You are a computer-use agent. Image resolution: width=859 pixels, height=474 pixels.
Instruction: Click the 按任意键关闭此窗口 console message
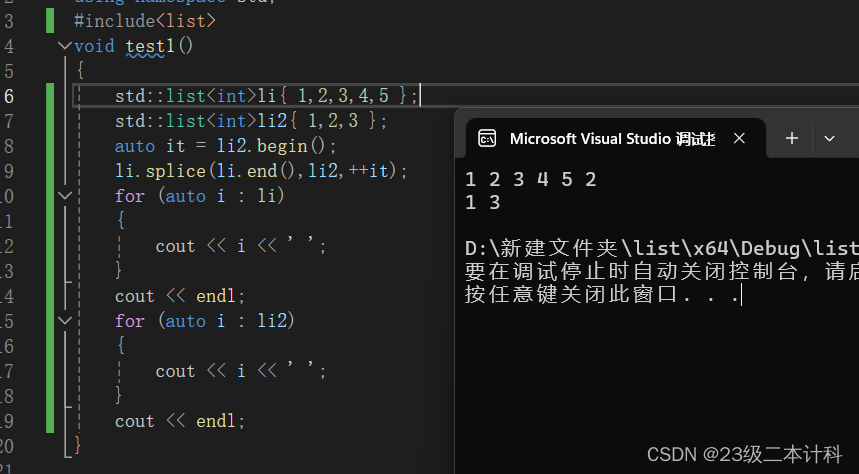[x=601, y=295]
